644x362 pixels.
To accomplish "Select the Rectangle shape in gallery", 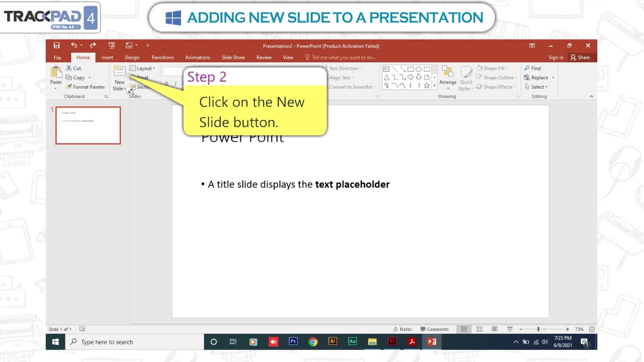I will click(x=411, y=69).
